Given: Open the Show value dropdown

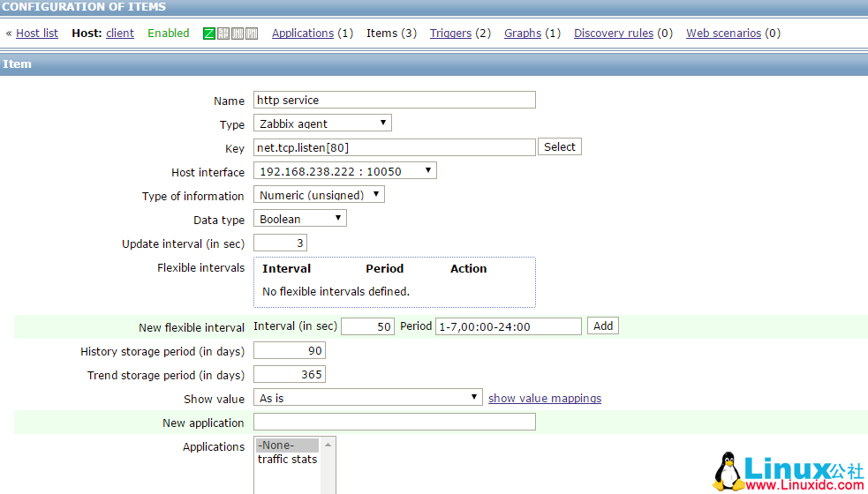Looking at the screenshot, I should click(x=367, y=398).
